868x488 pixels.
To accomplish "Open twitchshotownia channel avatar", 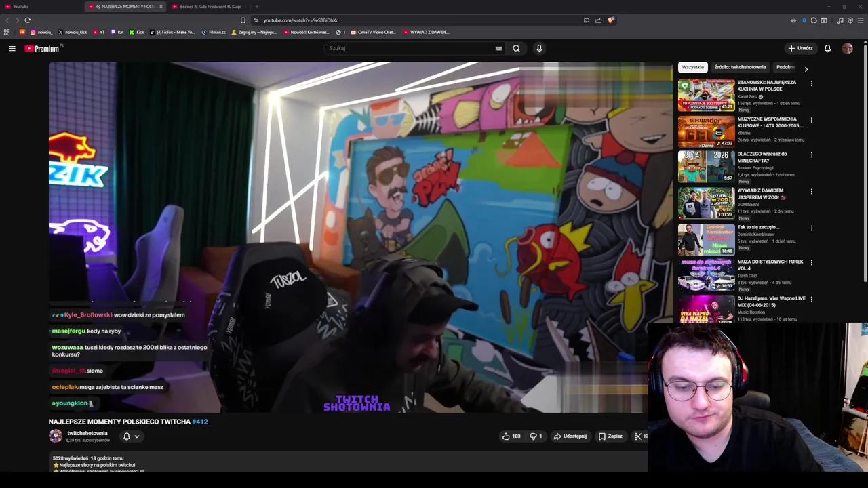I will pos(56,436).
